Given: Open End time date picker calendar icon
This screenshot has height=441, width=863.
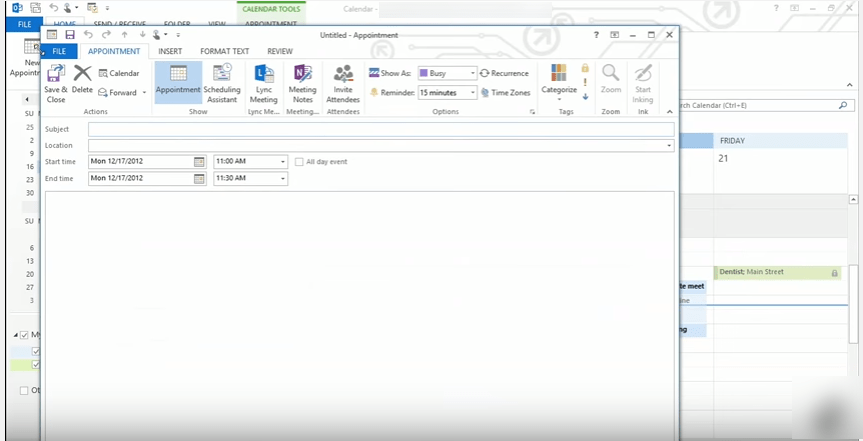Looking at the screenshot, I should (x=199, y=178).
